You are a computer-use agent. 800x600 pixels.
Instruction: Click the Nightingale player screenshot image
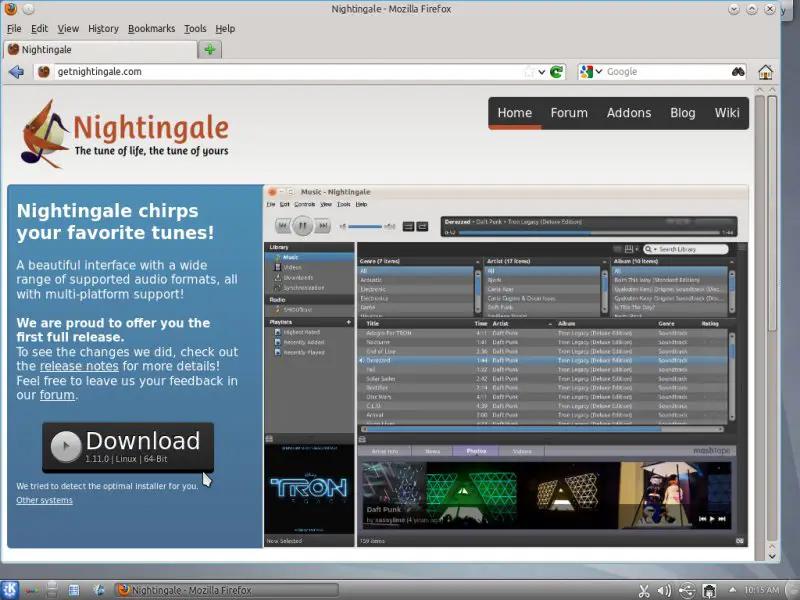tap(506, 366)
